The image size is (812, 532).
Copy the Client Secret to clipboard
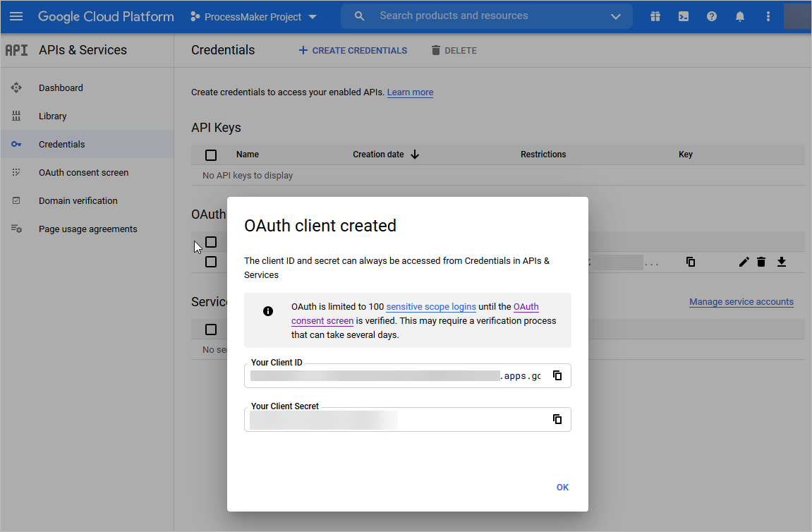point(557,419)
